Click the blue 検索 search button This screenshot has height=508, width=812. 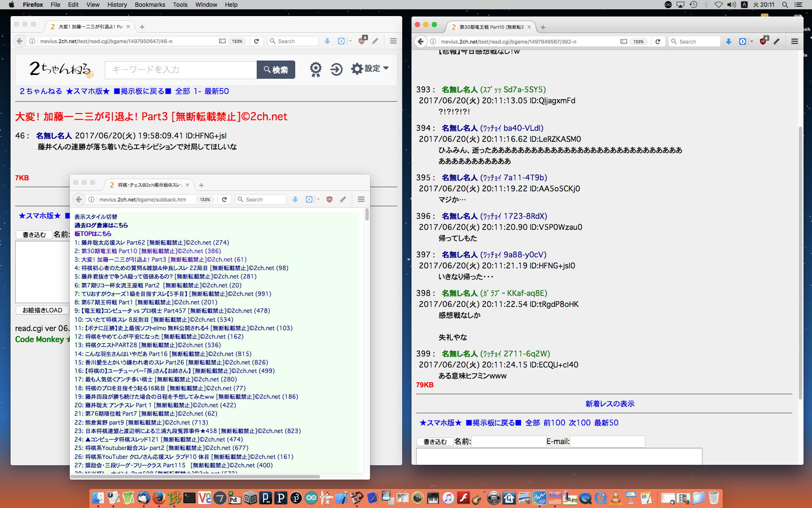coord(276,69)
